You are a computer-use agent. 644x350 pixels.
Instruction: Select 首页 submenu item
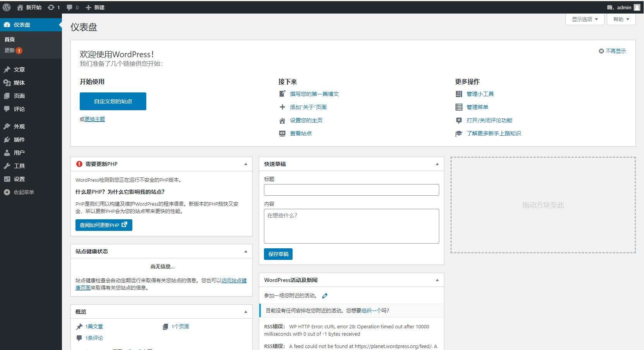point(10,39)
